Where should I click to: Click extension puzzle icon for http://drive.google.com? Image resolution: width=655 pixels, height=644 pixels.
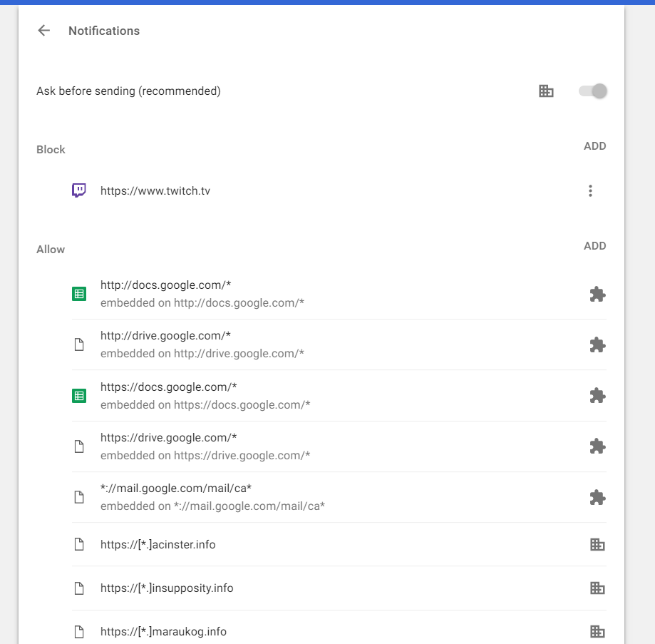[597, 344]
